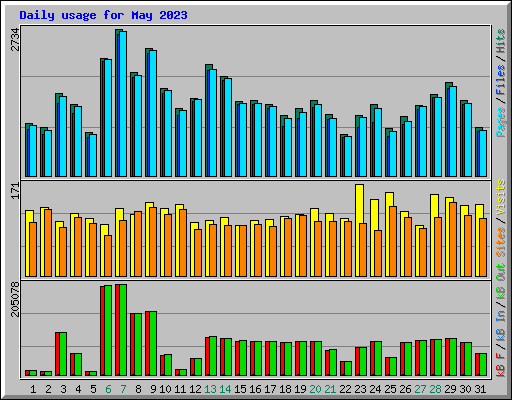Screen dimensions: 512x400
Task: Click day label 3 on the x-axis
Action: click(63, 389)
